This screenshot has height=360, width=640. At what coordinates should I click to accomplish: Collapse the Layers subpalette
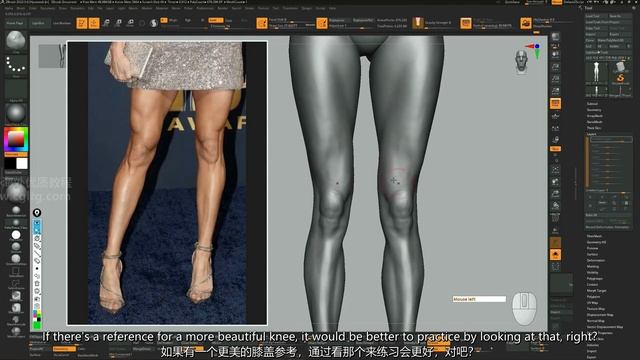click(x=592, y=134)
